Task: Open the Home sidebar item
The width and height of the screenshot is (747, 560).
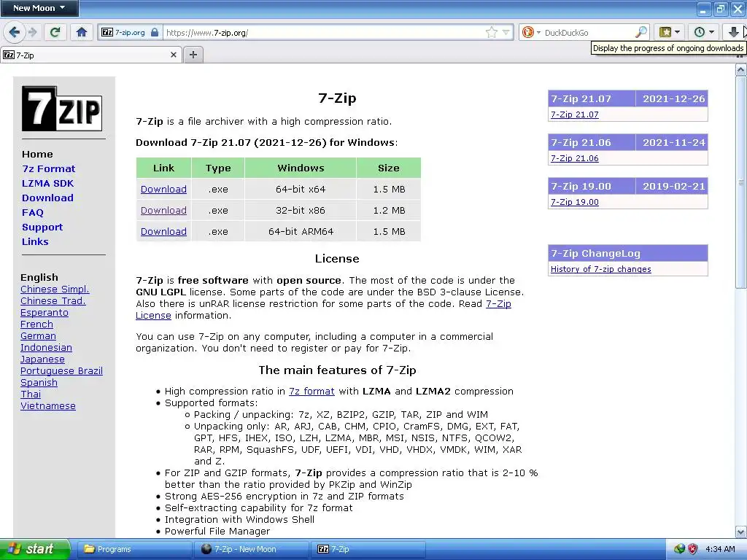Action: (37, 155)
